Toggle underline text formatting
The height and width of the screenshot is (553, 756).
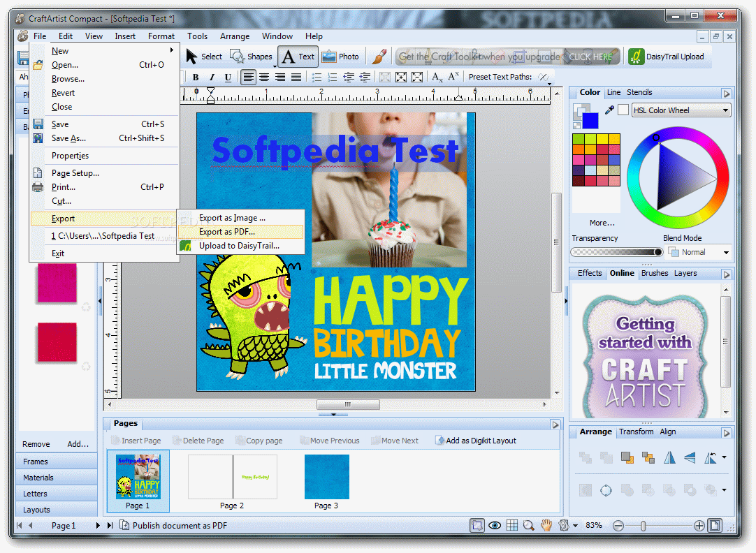pos(228,77)
